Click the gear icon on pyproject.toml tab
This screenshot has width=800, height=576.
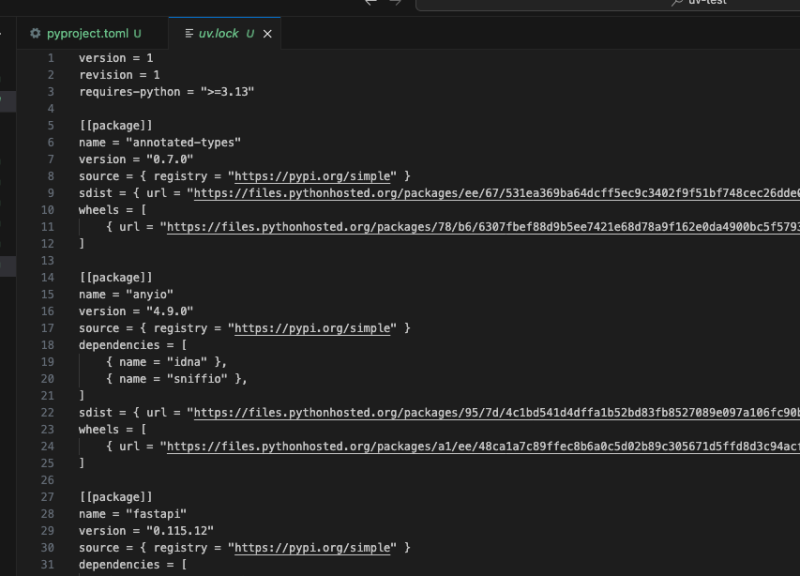point(36,33)
